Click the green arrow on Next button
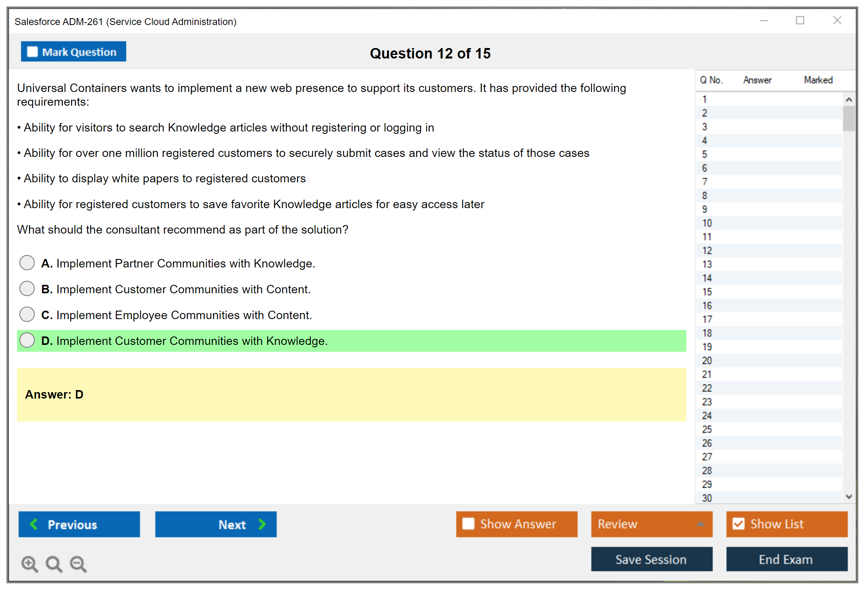The height and width of the screenshot is (593, 868). [x=262, y=524]
